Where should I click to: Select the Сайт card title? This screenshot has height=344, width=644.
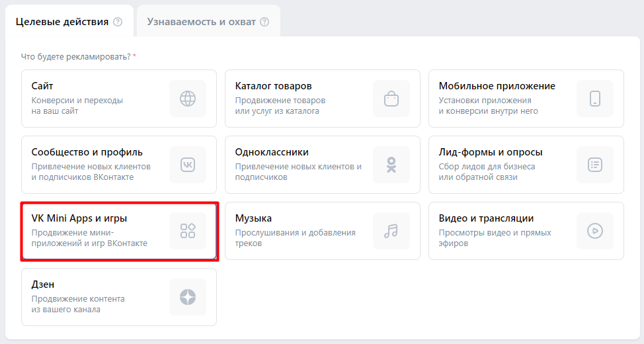42,86
